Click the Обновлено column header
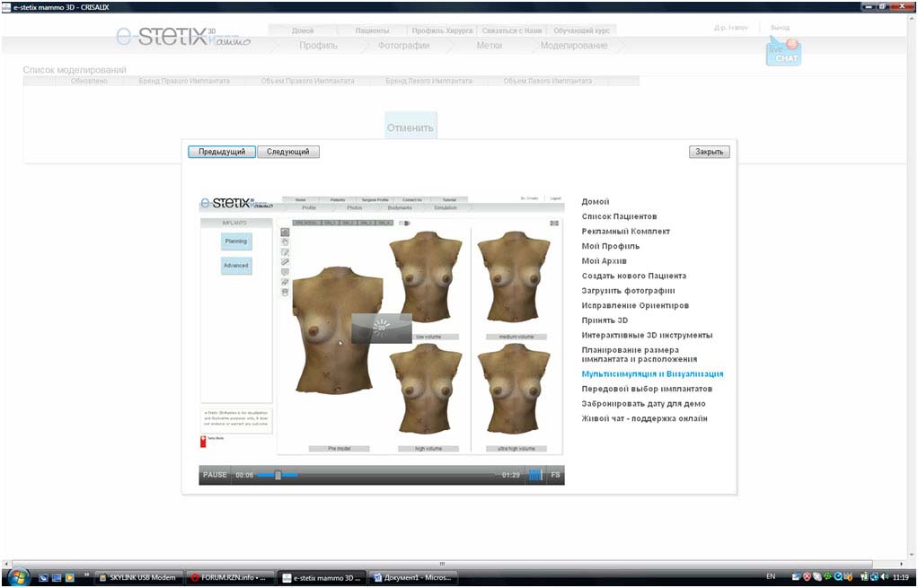 [89, 81]
